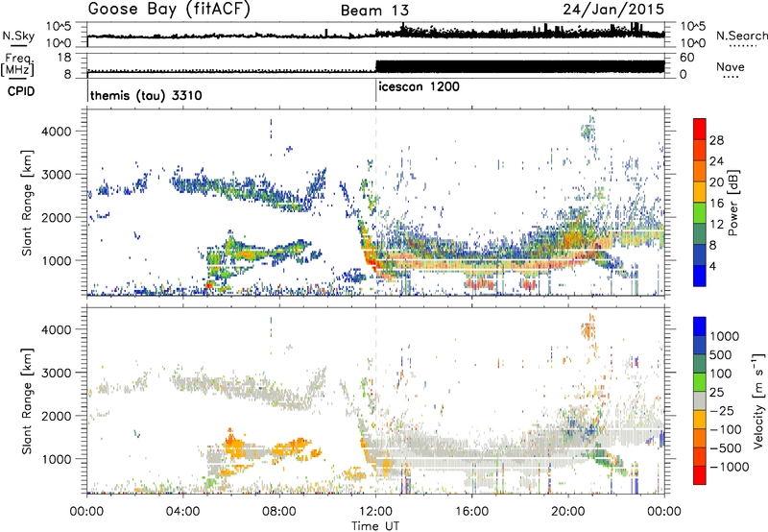Click the "08:00" time axis tick label
This screenshot has width=768, height=532.
[279, 512]
